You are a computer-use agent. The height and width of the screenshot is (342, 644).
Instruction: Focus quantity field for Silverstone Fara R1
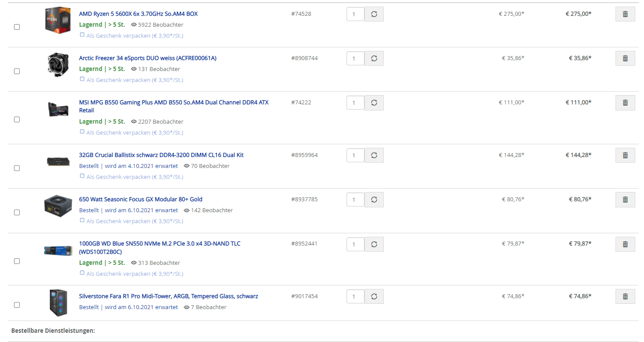pos(355,296)
